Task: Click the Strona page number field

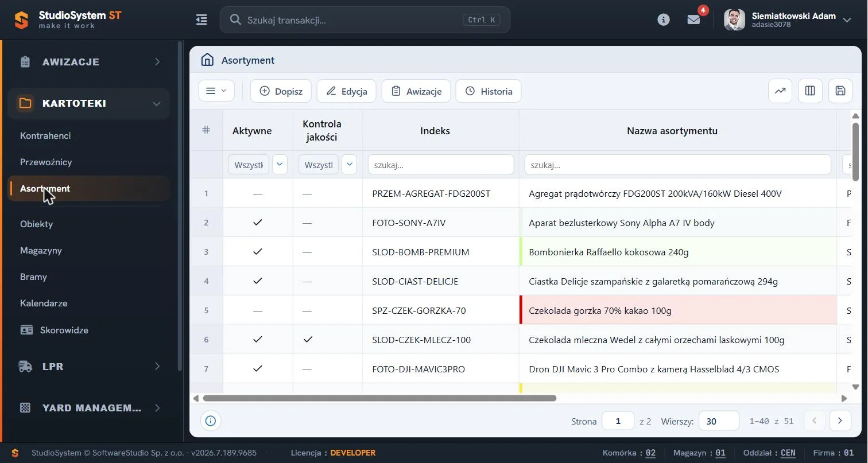Action: coord(618,421)
